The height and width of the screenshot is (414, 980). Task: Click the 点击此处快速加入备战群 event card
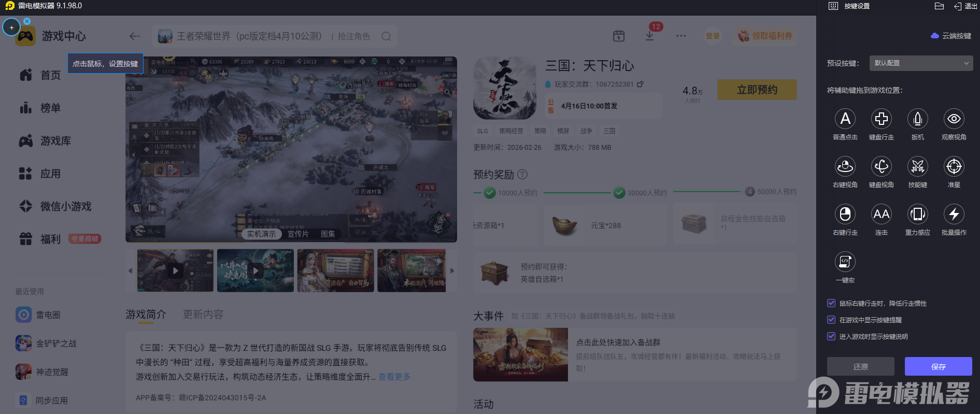coord(635,354)
